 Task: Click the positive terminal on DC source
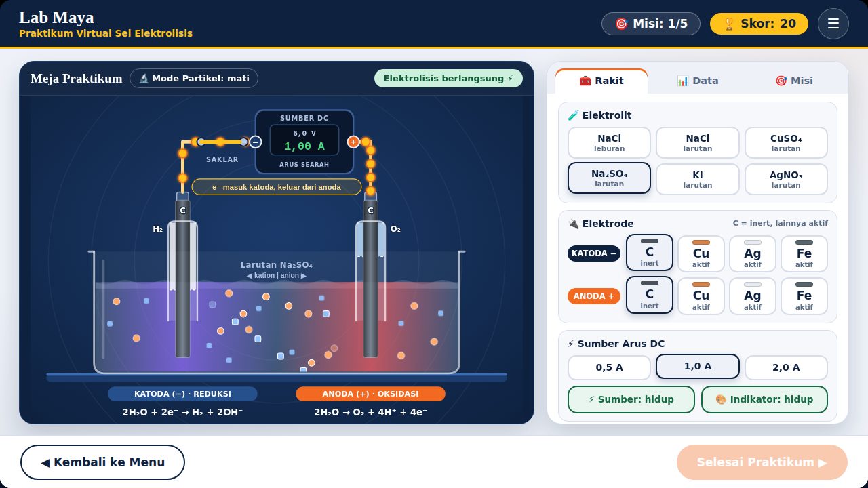[x=353, y=142]
